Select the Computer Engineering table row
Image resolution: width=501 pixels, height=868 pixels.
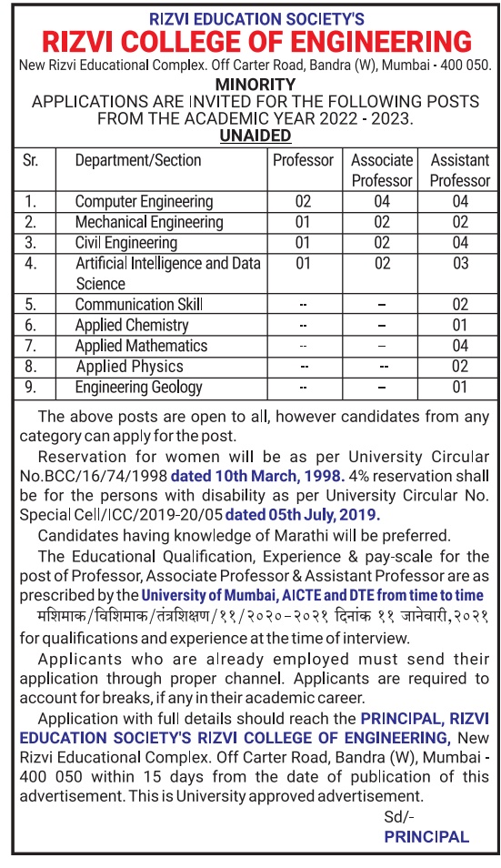[256, 201]
